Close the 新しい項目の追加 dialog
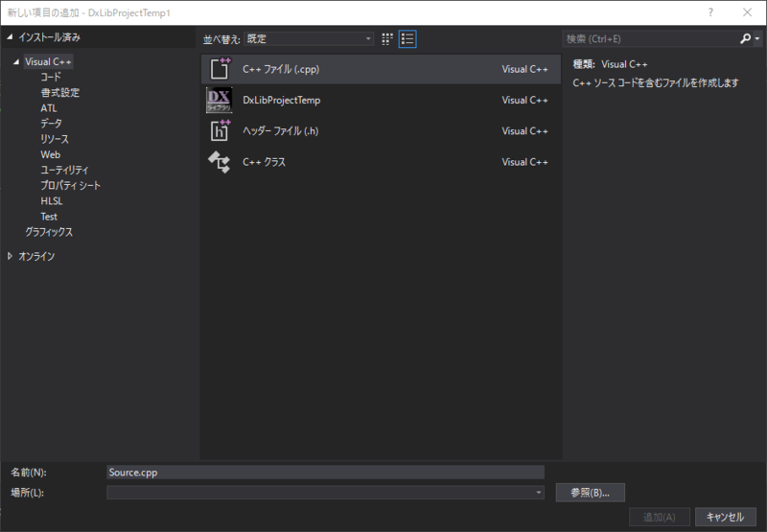This screenshot has height=532, width=767. click(x=747, y=12)
